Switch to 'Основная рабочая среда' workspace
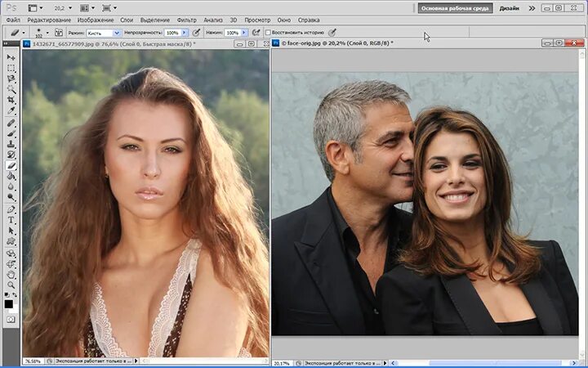588x368 pixels. (455, 8)
